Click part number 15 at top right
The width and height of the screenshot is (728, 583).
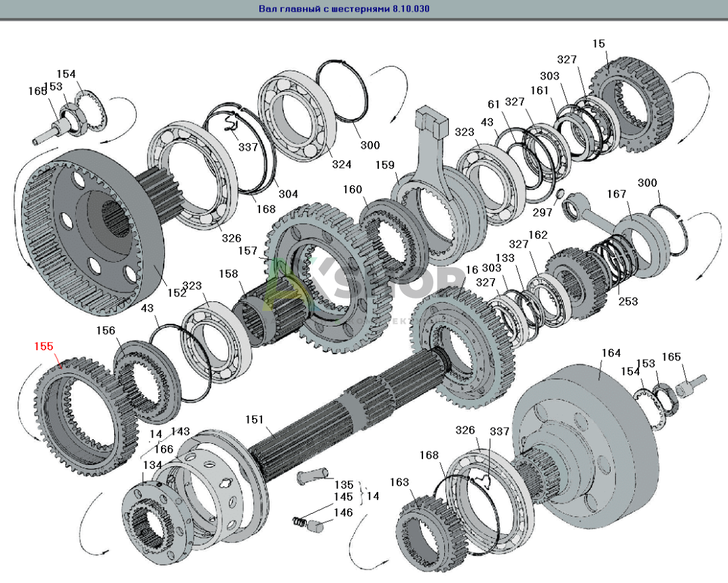[598, 44]
